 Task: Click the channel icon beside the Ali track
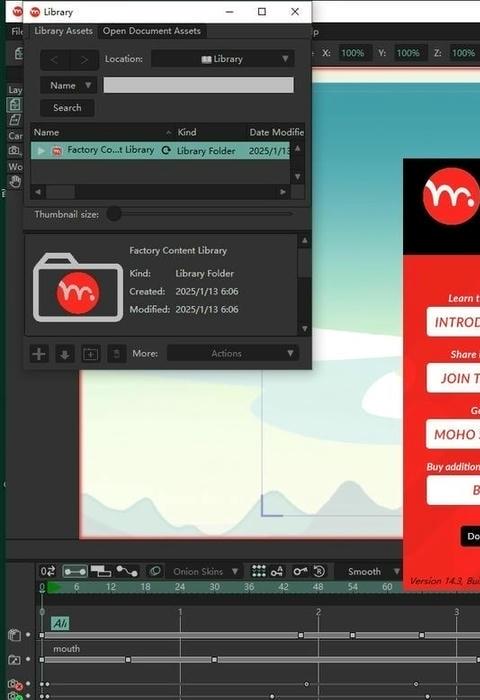pyautogui.click(x=14, y=634)
